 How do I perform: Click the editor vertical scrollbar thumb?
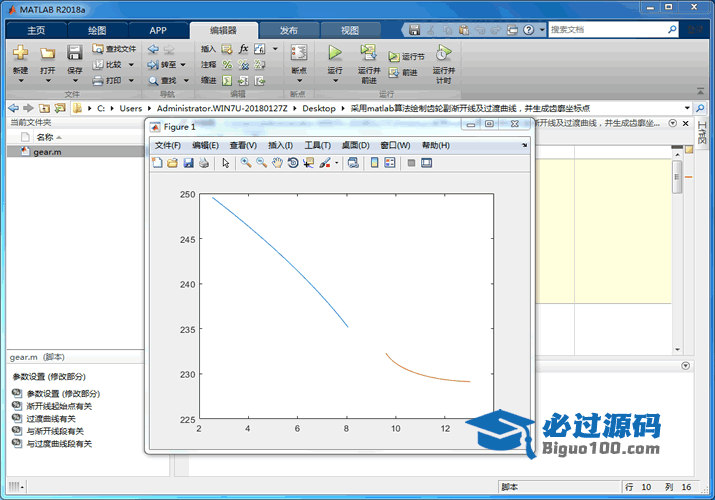(677, 177)
